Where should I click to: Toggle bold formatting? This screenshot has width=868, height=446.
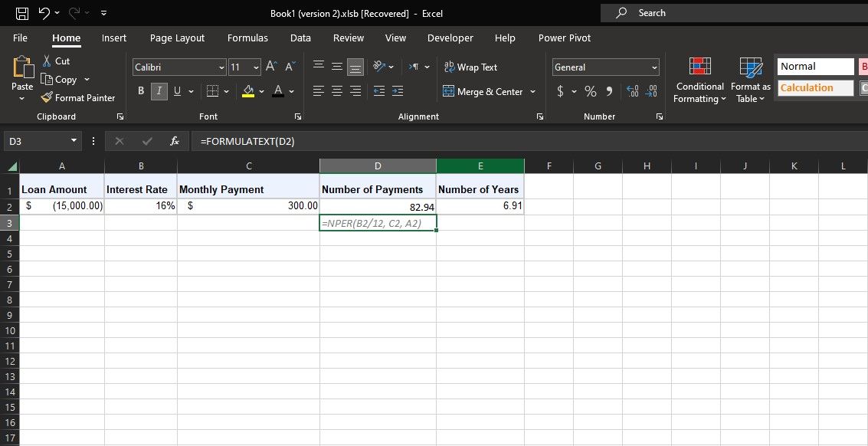tap(140, 90)
